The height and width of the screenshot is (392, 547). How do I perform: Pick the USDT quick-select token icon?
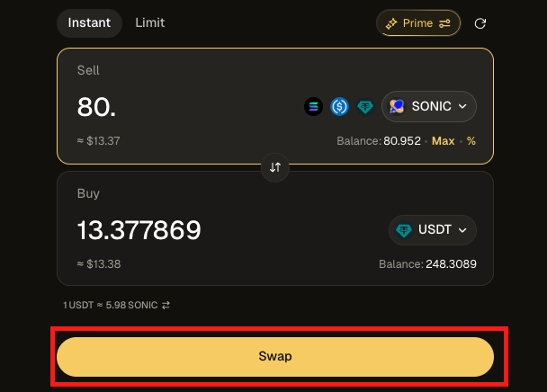[x=365, y=107]
